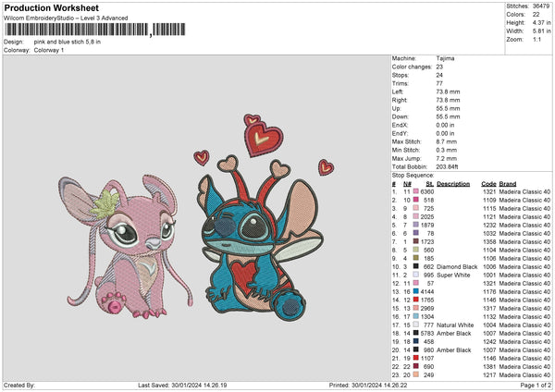The image size is (555, 392).
Task: Click stitch count '5783' in row 18
Action: tap(427, 333)
